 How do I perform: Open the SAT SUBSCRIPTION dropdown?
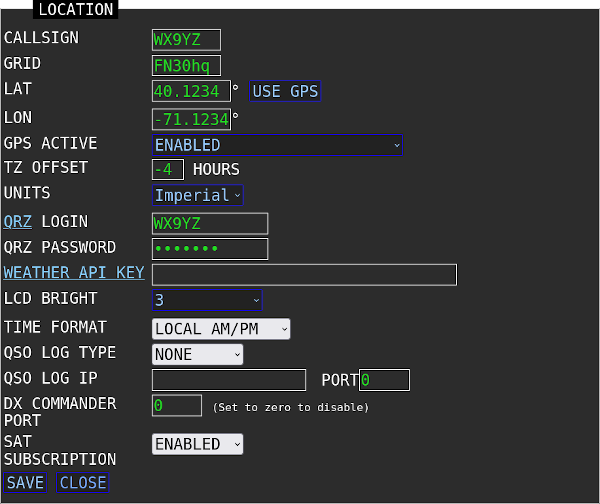coord(197,444)
